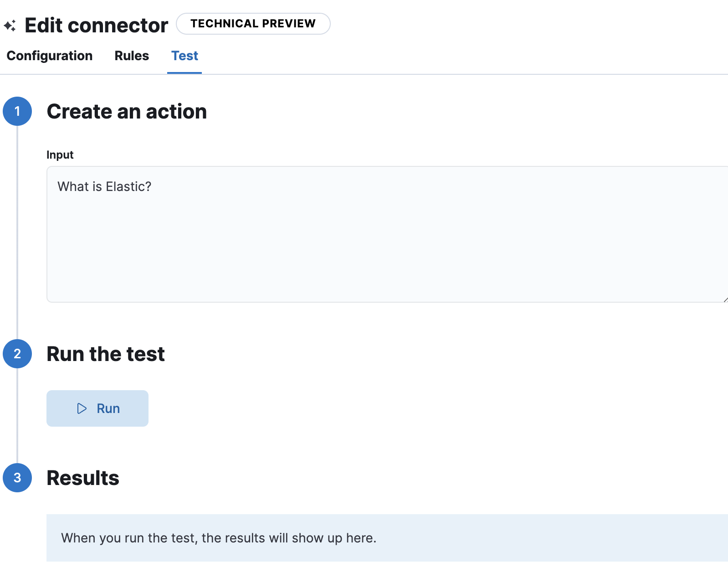
Task: Switch to the Rules tab
Action: 132,56
